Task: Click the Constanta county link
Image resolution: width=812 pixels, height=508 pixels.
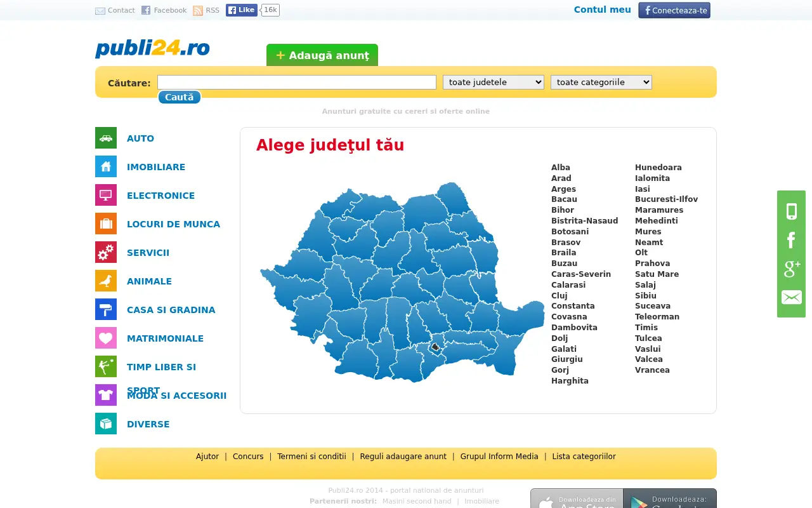Action: coord(573,306)
